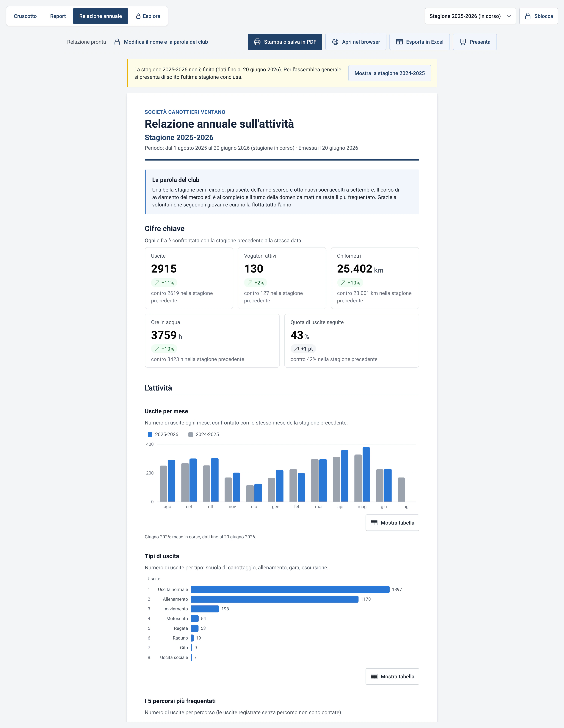Open Modifica il nome e la parola del club

click(166, 42)
